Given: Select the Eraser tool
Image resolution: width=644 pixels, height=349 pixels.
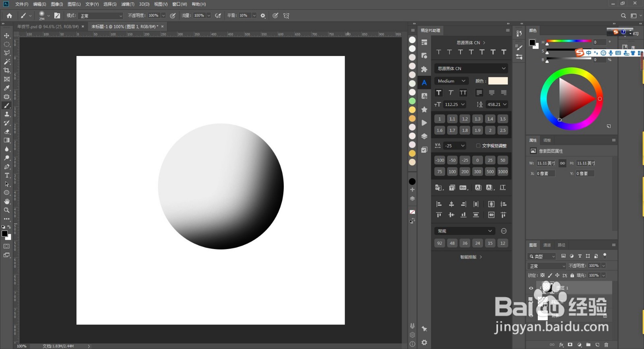Looking at the screenshot, I should (x=7, y=132).
